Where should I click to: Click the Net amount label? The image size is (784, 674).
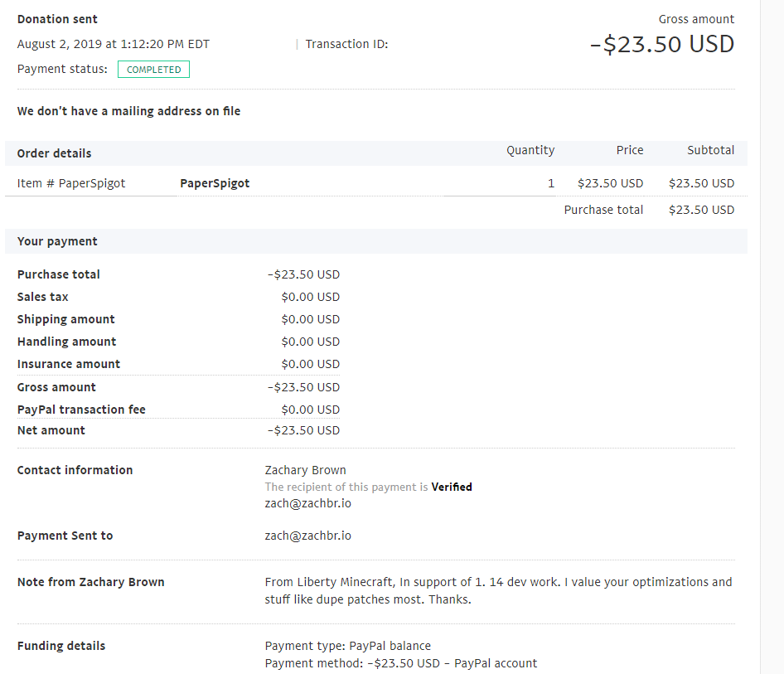pos(51,430)
